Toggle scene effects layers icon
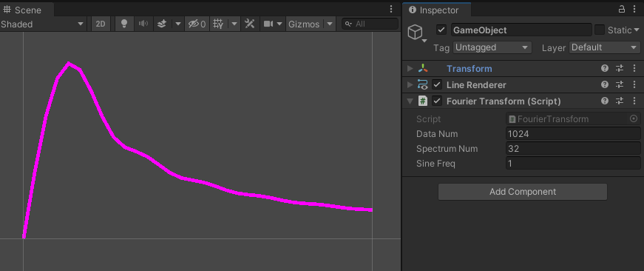This screenshot has width=644, height=271. (x=162, y=24)
